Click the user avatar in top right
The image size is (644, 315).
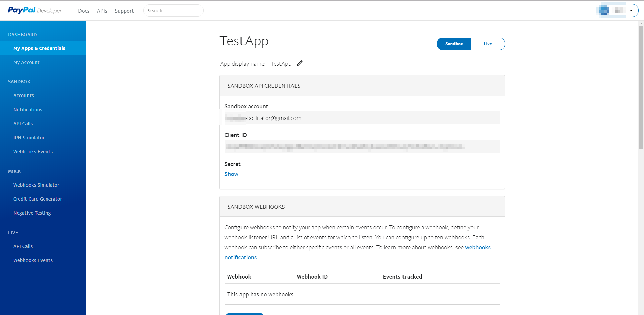[x=604, y=10]
